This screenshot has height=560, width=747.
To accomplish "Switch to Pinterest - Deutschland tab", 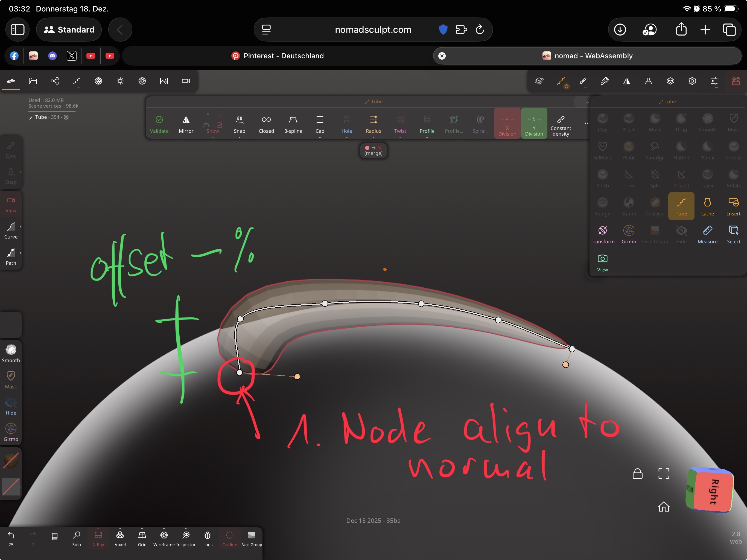I will [x=277, y=56].
